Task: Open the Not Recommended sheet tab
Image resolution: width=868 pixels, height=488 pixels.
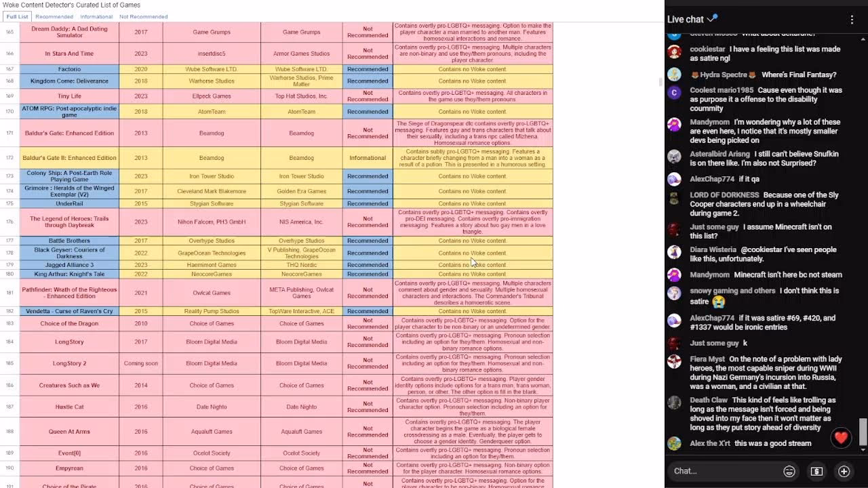Action: point(144,16)
